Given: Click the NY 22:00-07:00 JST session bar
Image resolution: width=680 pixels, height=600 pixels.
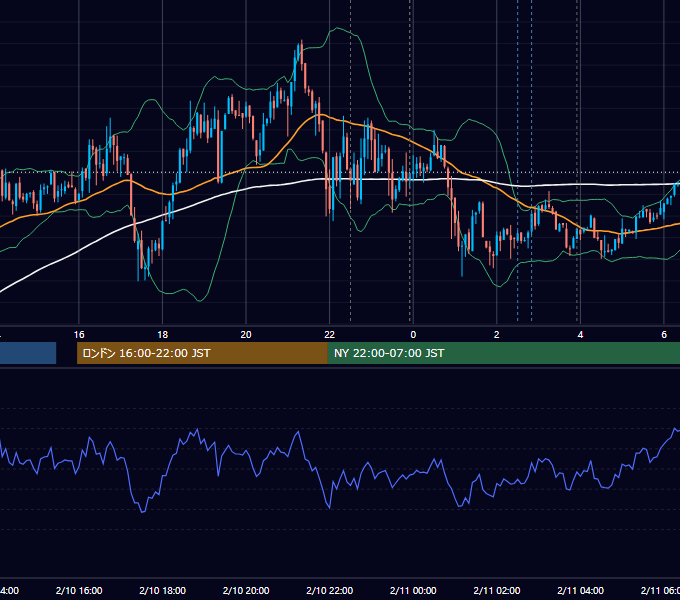Looking at the screenshot, I should [503, 353].
